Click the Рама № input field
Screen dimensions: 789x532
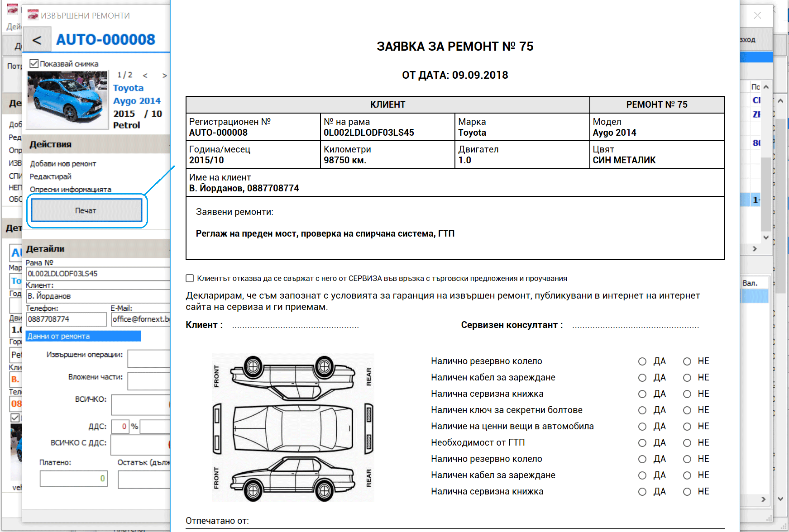coord(98,274)
